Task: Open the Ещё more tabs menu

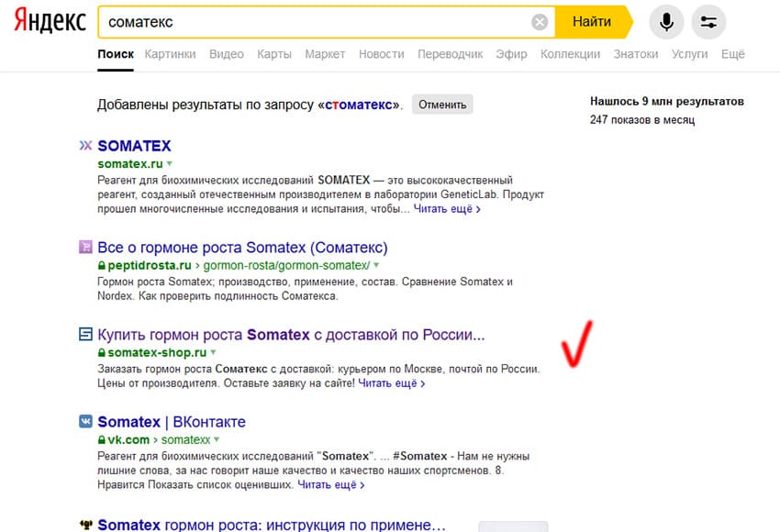Action: [733, 54]
